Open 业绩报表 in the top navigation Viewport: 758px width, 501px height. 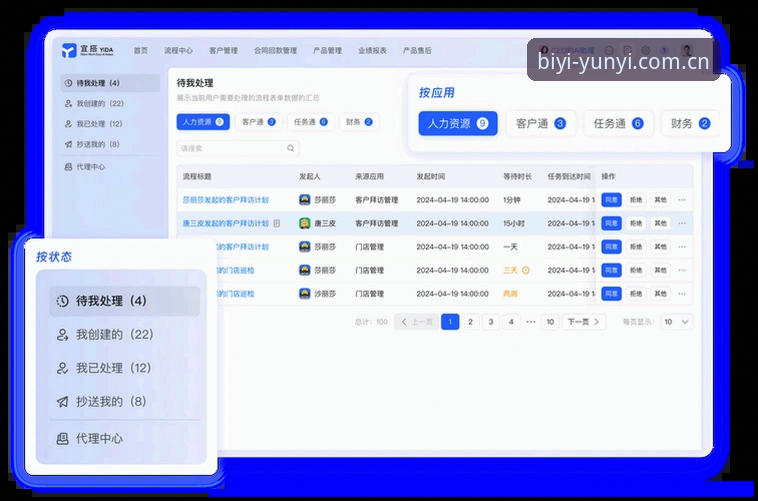372,50
